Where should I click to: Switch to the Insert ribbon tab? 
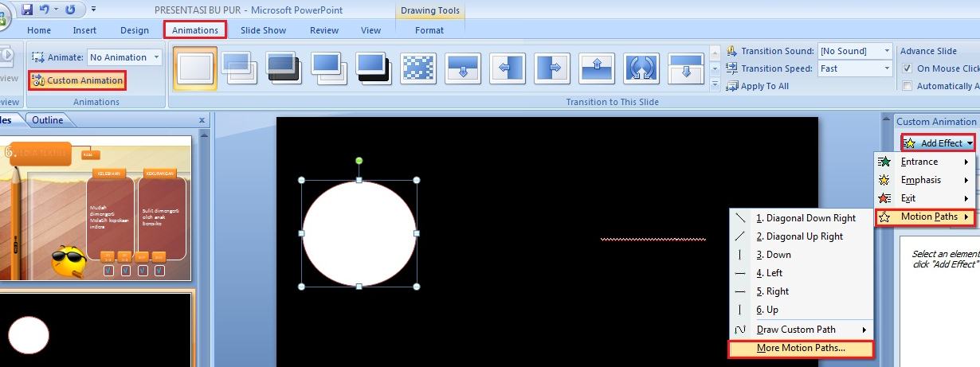(84, 30)
